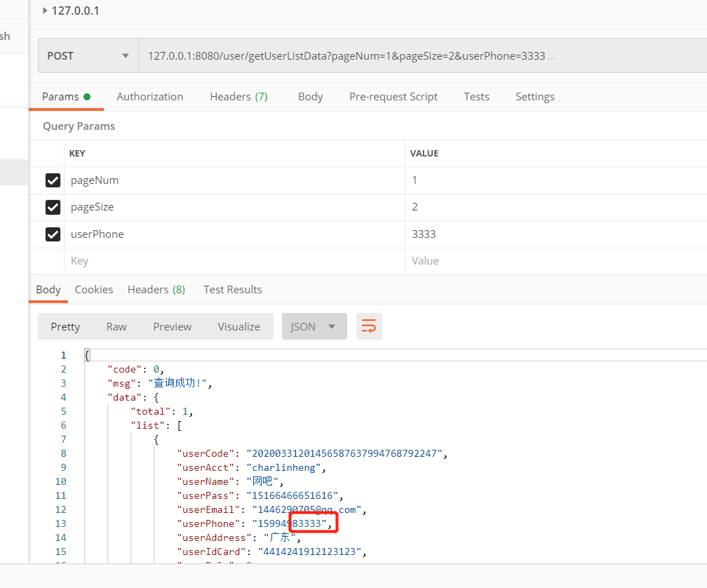Click the empty Key placeholder field

[234, 261]
